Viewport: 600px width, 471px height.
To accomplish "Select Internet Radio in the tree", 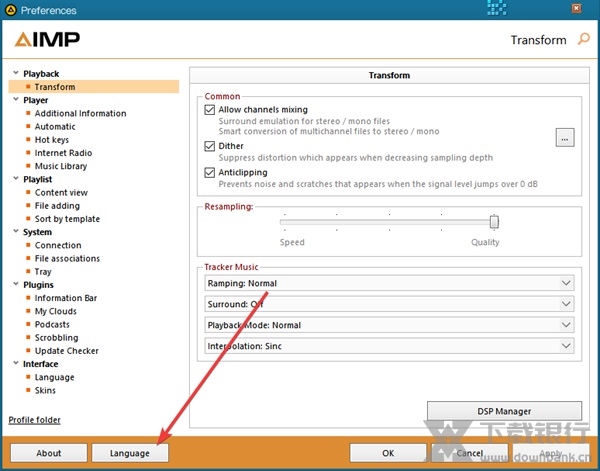I will coord(62,153).
